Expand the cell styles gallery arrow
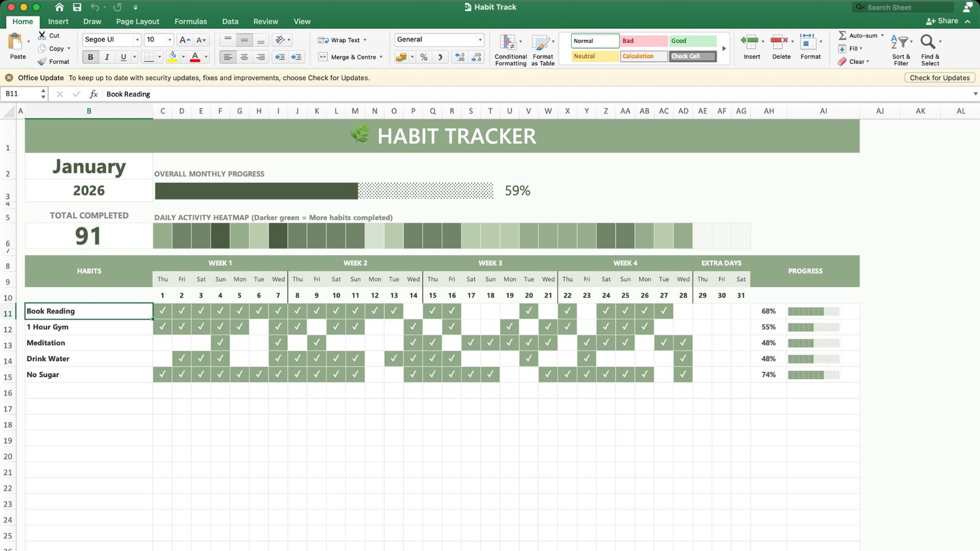 [x=724, y=48]
